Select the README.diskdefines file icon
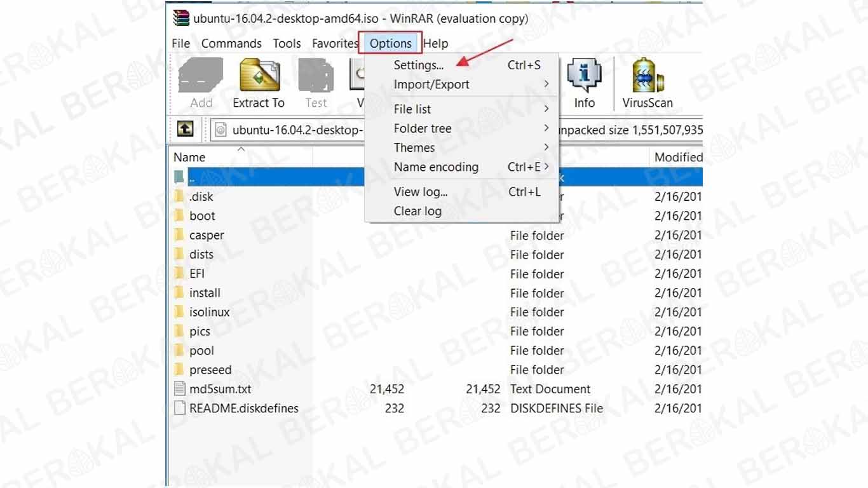The image size is (868, 488). 180,408
